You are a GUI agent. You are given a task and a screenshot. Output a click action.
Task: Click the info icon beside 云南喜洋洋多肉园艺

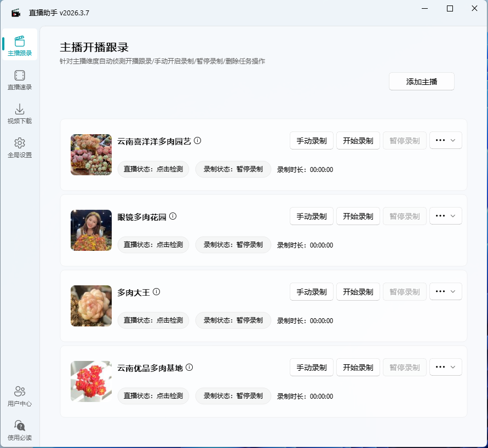198,140
